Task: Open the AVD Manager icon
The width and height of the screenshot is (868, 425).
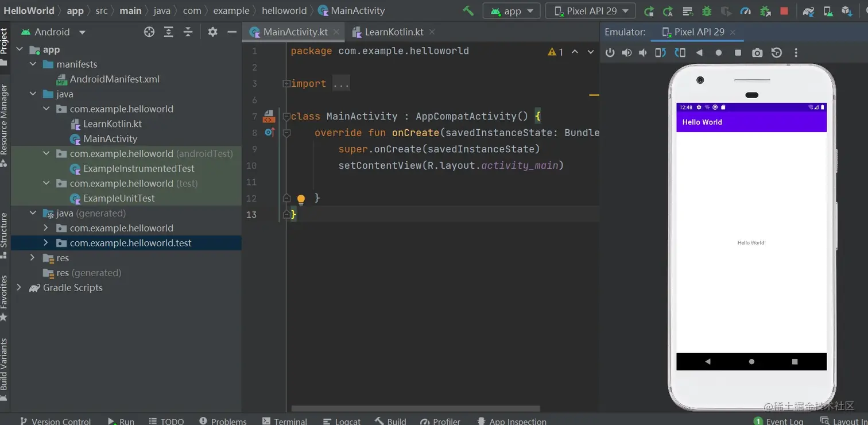Action: 828,11
